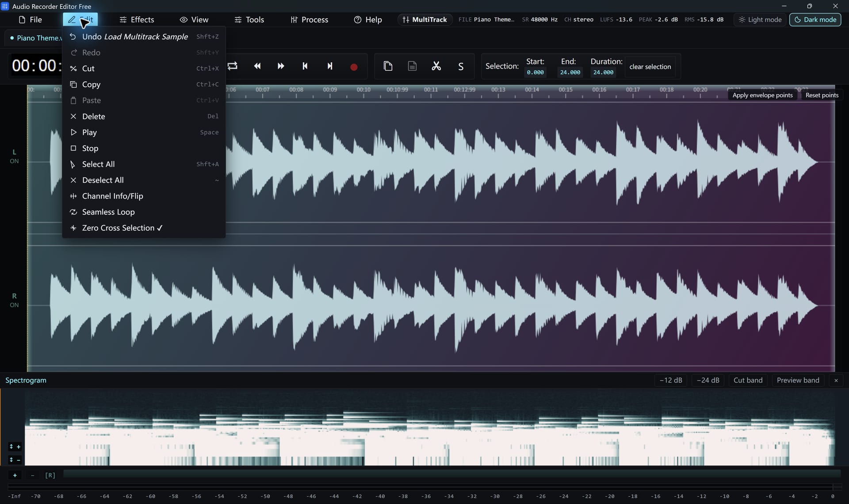849x504 pixels.
Task: Click the plus button below spectrogram
Action: [15, 475]
